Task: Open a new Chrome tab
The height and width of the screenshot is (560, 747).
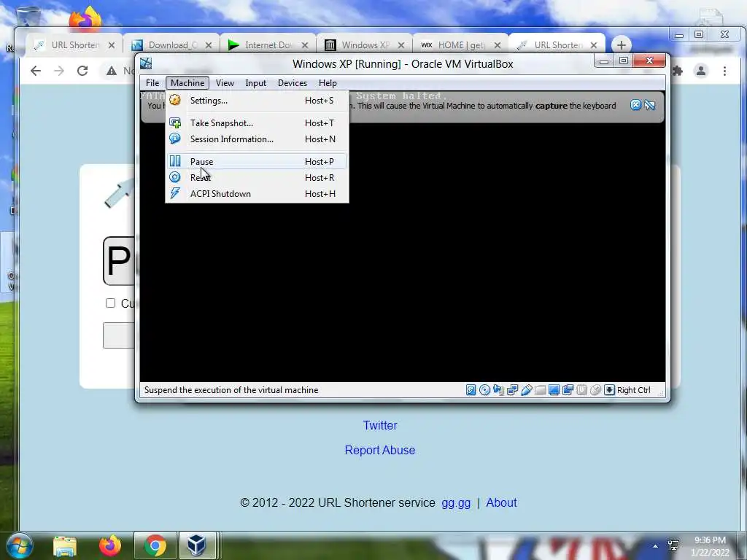Action: [x=622, y=45]
